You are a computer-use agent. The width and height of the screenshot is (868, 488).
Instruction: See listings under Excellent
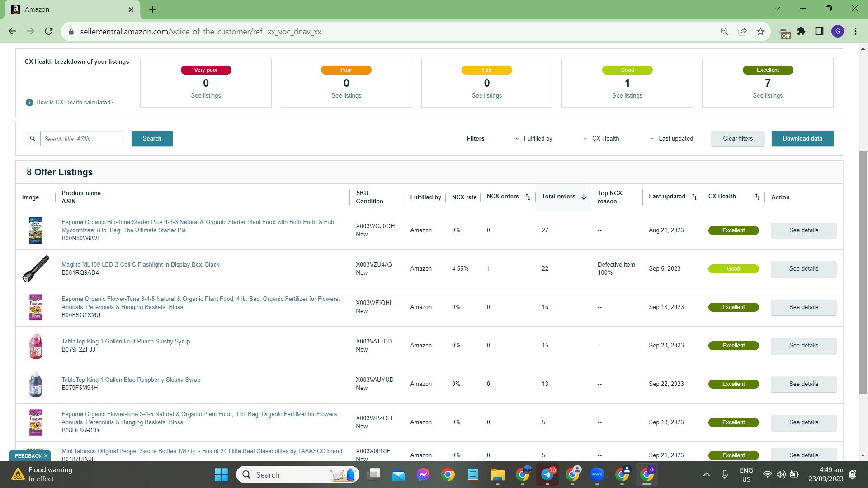768,96
